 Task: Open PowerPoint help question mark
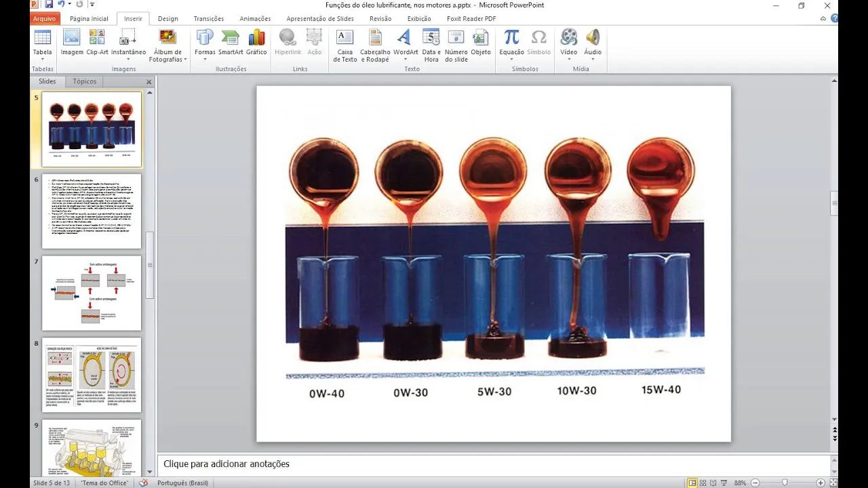click(x=835, y=18)
